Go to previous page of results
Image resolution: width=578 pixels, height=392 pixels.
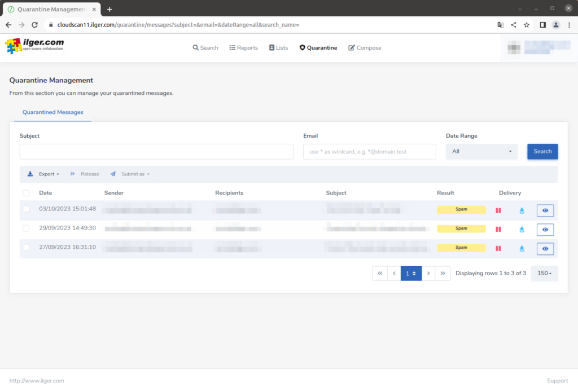click(394, 274)
